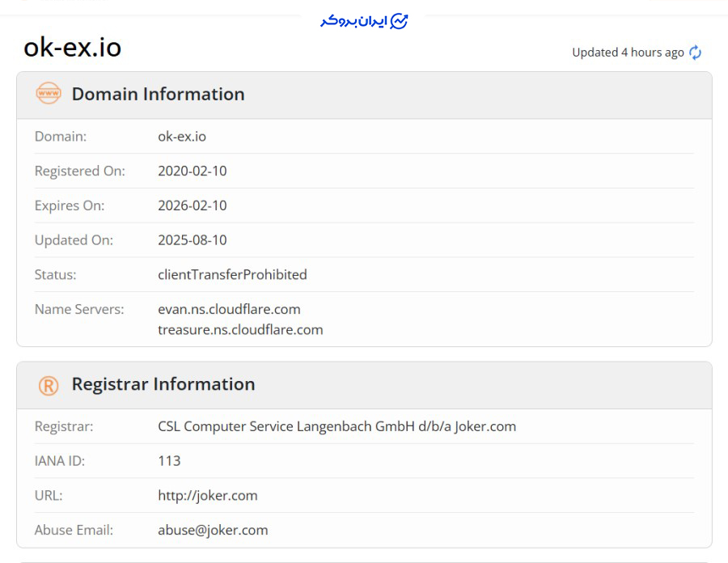Click the clientTransferProhibited status value
The height and width of the screenshot is (563, 728).
pos(232,274)
